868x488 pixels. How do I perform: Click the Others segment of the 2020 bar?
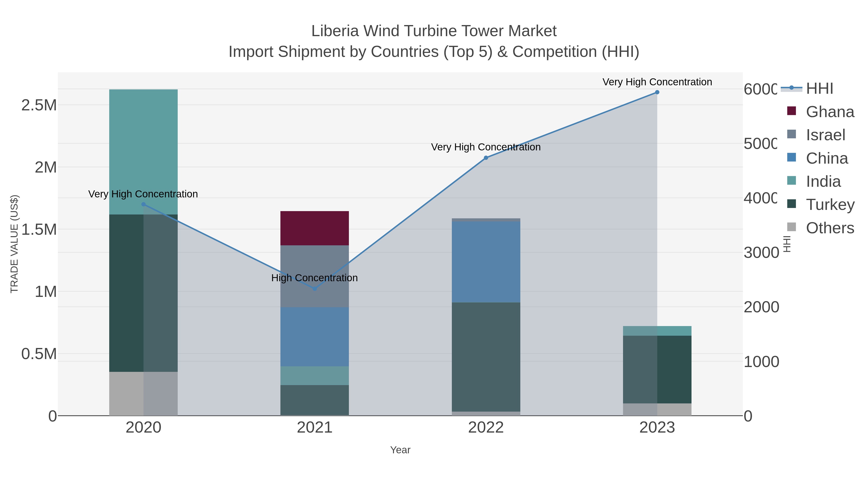click(x=143, y=394)
